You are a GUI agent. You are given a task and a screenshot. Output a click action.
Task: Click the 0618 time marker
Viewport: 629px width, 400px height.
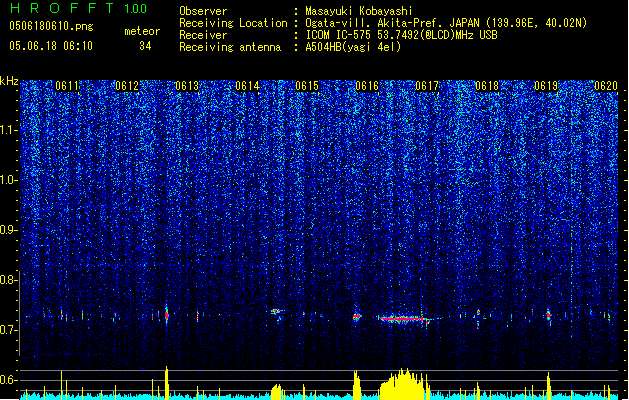(487, 86)
